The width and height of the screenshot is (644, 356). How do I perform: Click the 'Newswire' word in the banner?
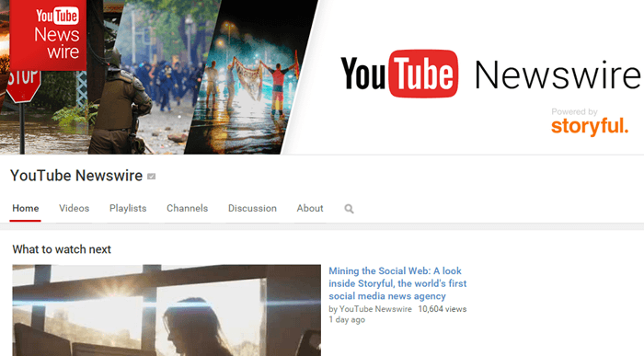point(558,75)
